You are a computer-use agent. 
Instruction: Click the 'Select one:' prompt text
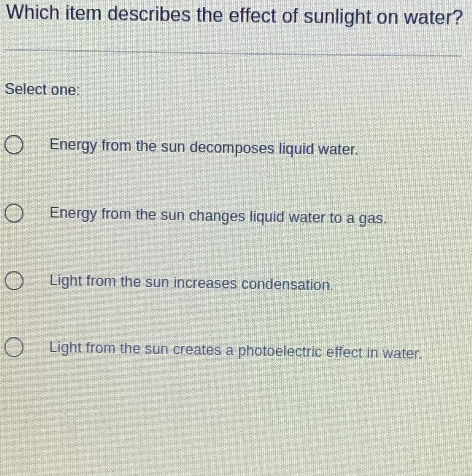pos(42,90)
